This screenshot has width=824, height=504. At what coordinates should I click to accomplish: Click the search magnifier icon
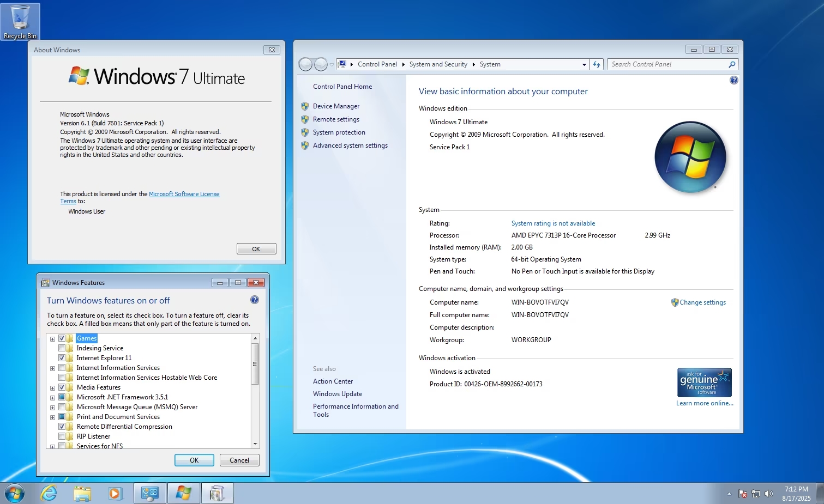click(x=732, y=64)
